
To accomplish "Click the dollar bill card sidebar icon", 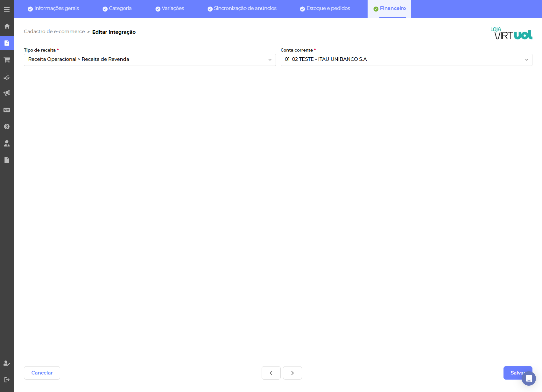I will point(7,110).
